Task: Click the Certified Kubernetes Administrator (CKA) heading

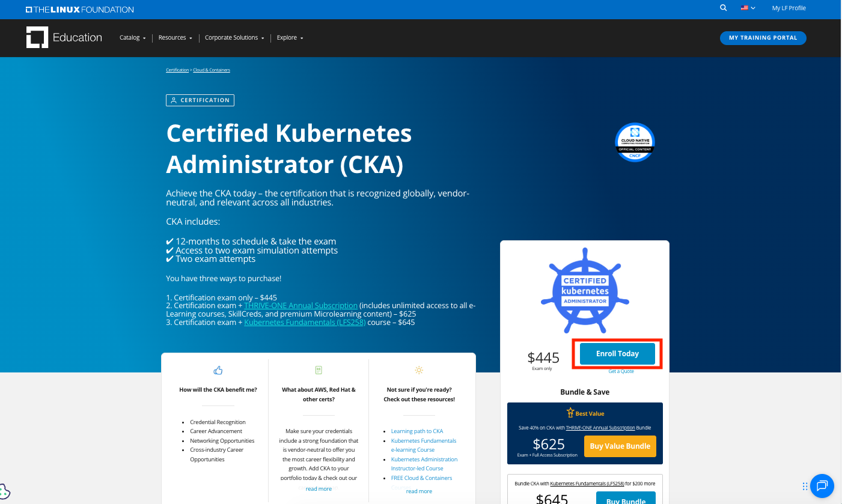Action: [289, 148]
